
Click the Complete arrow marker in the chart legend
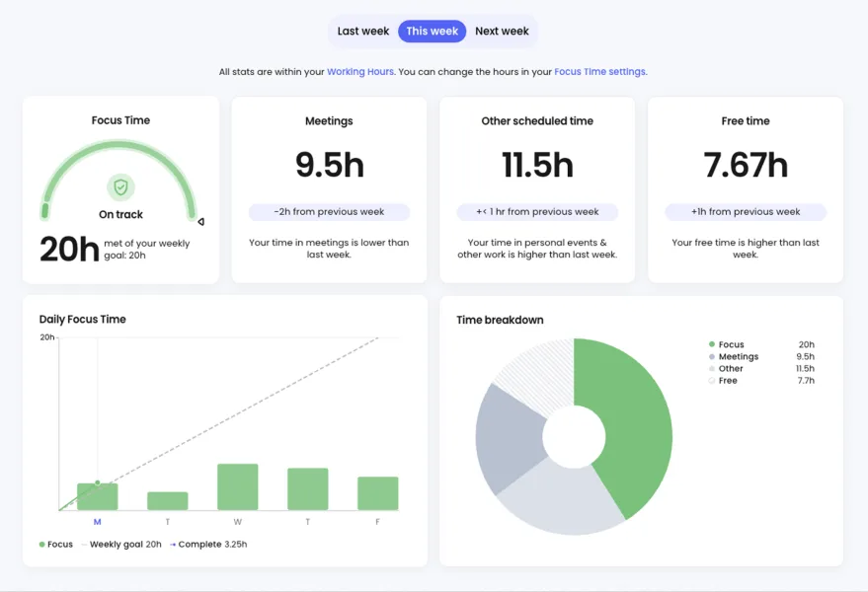171,544
